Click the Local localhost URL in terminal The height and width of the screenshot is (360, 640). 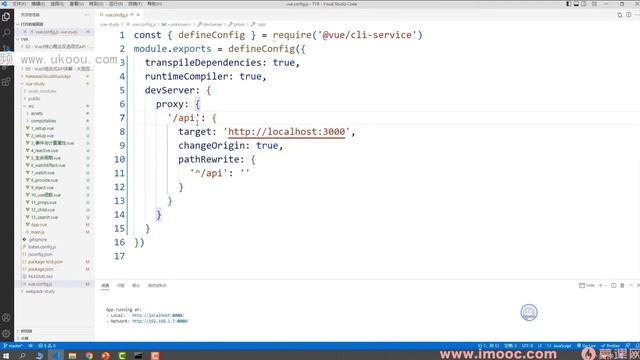tap(158, 315)
